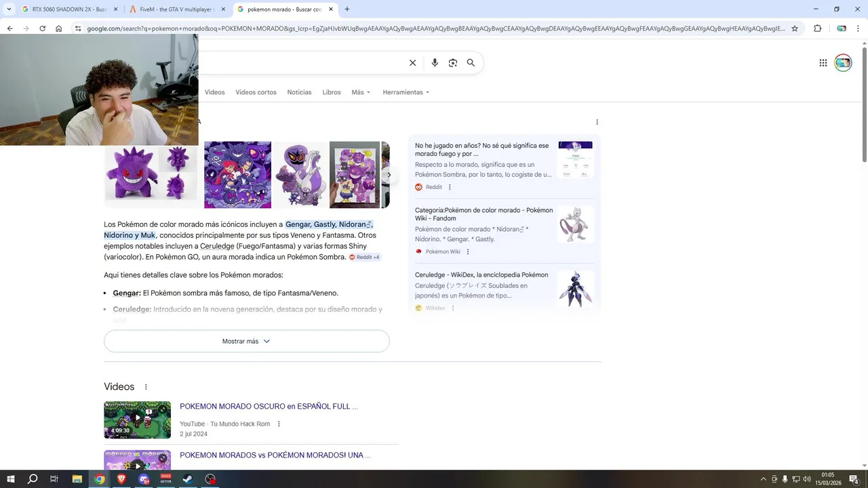Viewport: 868px width, 488px height.
Task: Expand the Reddit +4 sources chip
Action: (x=365, y=258)
